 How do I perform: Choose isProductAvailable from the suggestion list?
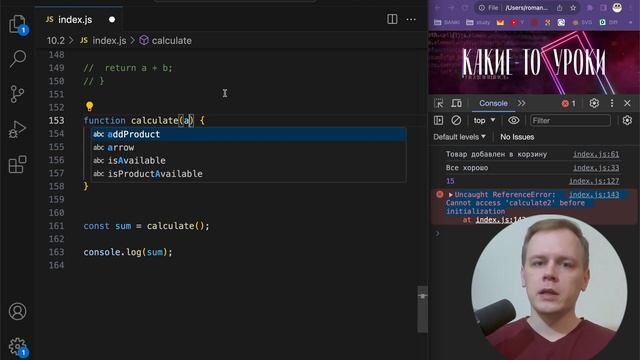tap(249, 174)
